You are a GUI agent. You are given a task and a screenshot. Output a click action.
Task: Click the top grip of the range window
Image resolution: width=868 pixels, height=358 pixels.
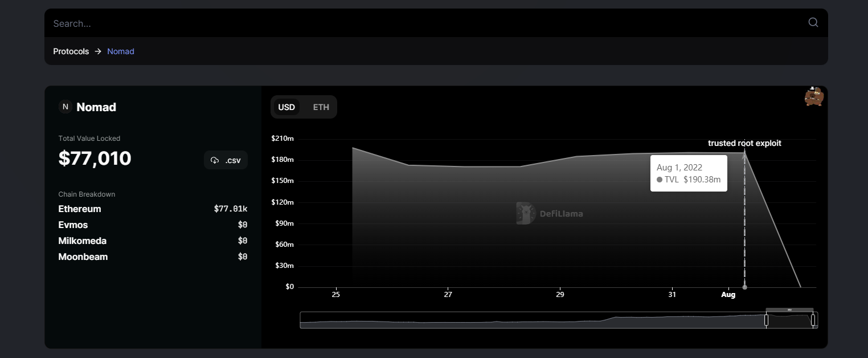[x=789, y=310]
